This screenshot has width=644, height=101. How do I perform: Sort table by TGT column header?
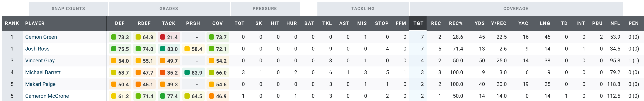pos(418,23)
